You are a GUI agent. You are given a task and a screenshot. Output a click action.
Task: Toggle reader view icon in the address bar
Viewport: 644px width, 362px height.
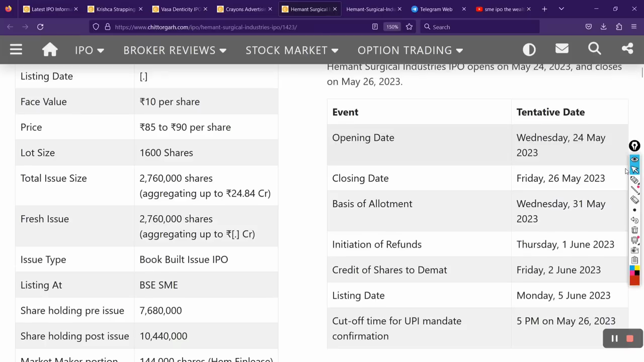(375, 27)
